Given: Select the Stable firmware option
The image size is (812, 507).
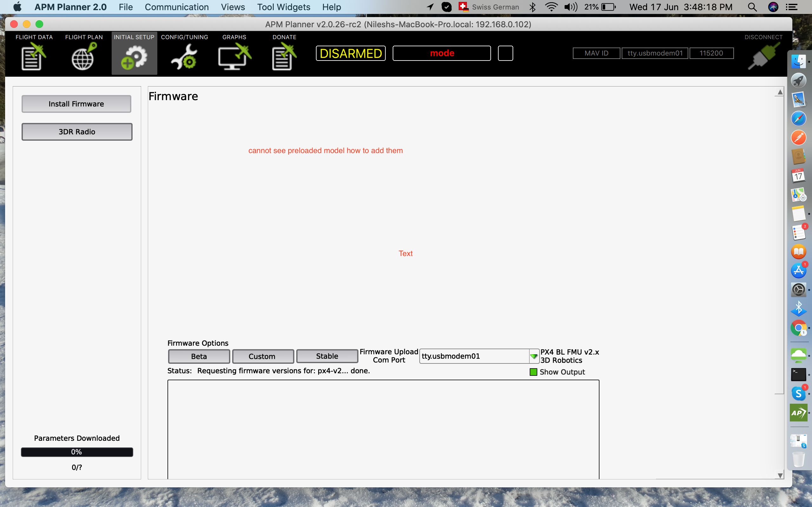Looking at the screenshot, I should (326, 356).
